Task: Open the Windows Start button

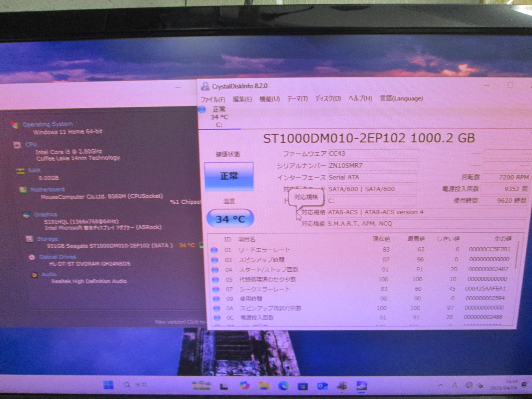Action: [108, 385]
